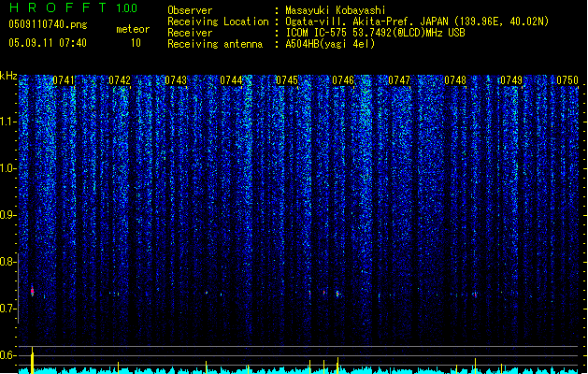Viewport: 588px width, 374px height.
Task: Click the date stamp 05.09.11 07:40
Action: pos(48,43)
